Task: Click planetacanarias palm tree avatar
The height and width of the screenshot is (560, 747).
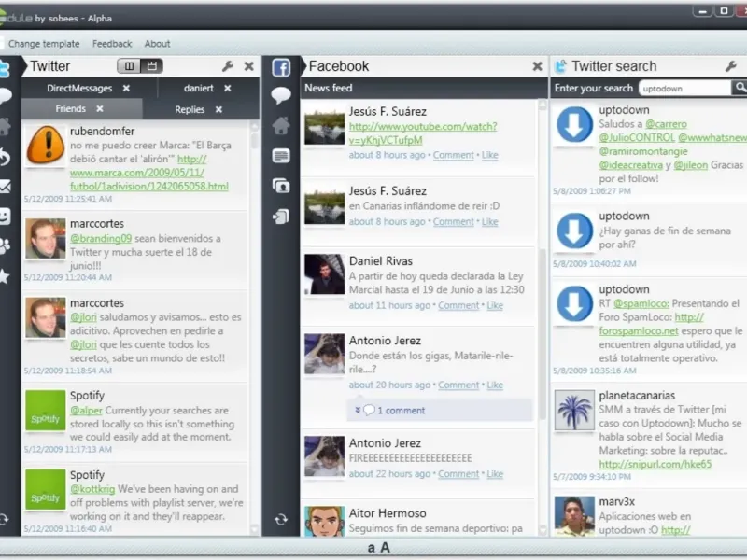Action: 574,410
